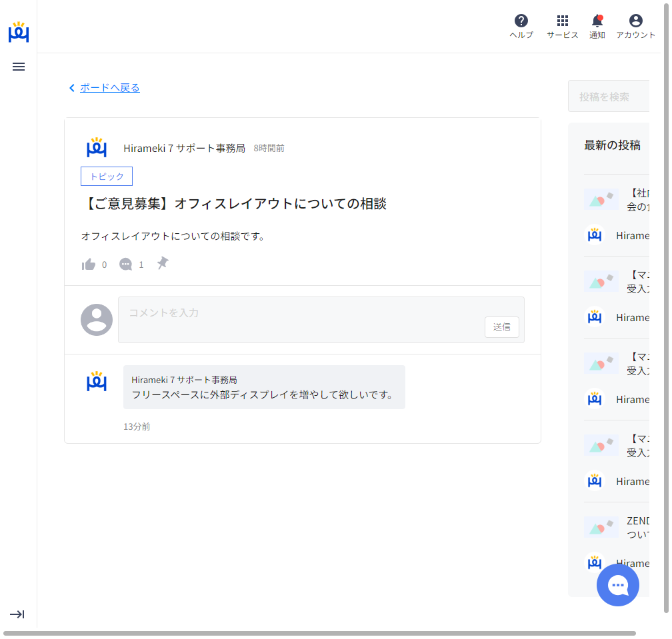Click the 投稿を検索 search box
This screenshot has width=672, height=639.
pos(608,97)
